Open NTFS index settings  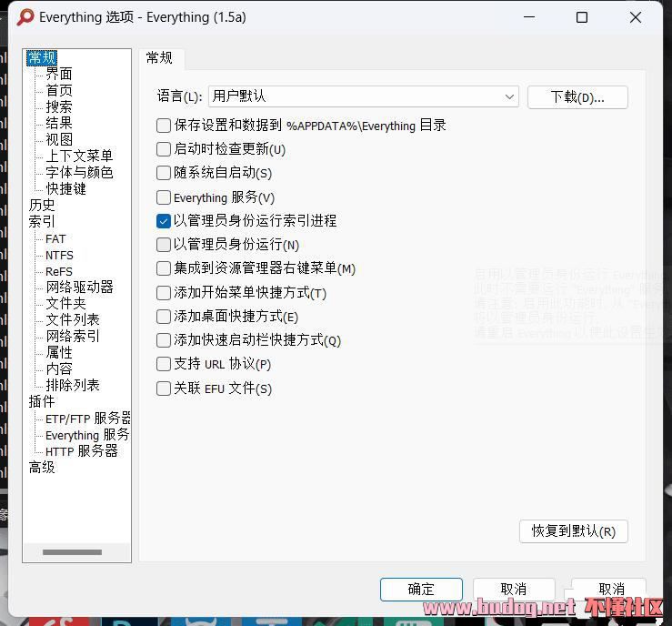tap(59, 255)
